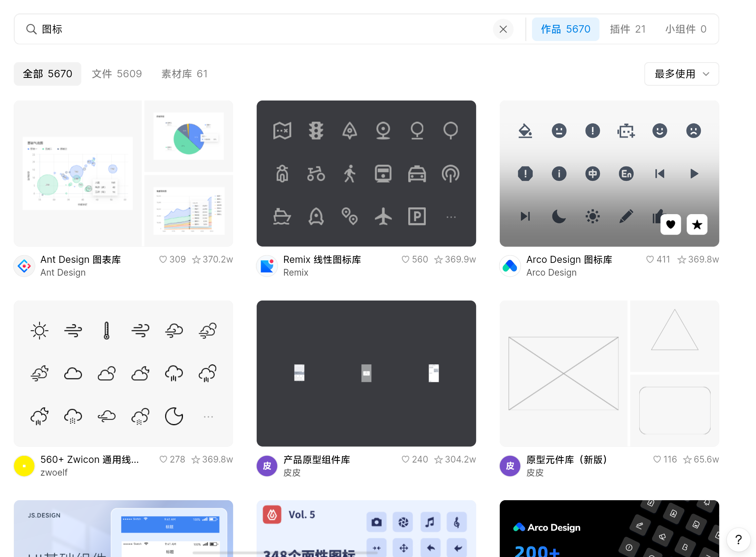This screenshot has height=557, width=756.
Task: Click the zwoelf author name
Action: coord(54,472)
